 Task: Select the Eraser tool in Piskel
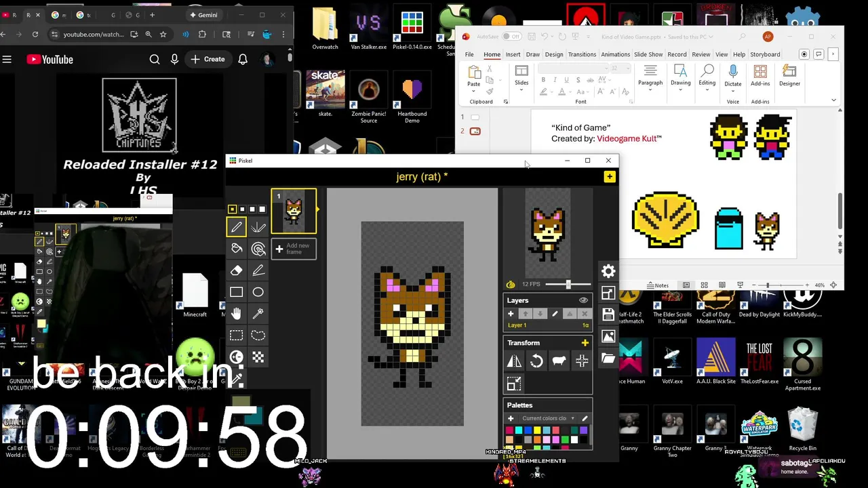click(236, 270)
